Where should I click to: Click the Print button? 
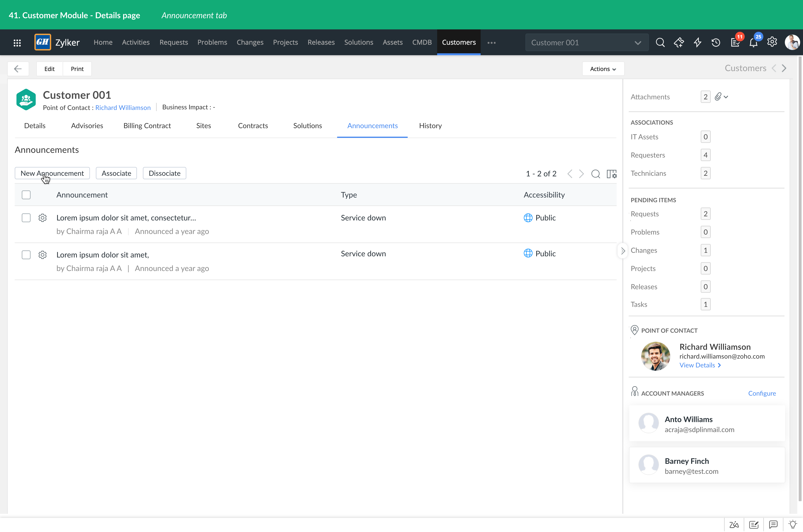click(x=77, y=69)
